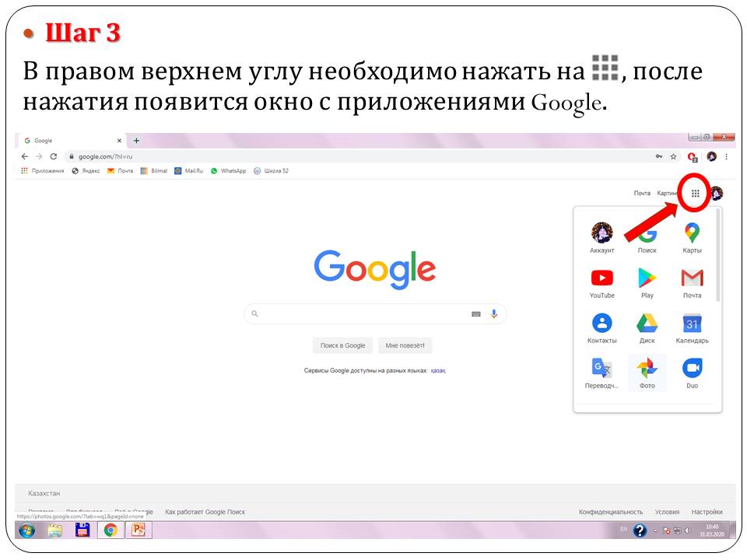Open Google Calendar (Календарь) app
Image resolution: width=747 pixels, height=560 pixels.
pyautogui.click(x=692, y=324)
